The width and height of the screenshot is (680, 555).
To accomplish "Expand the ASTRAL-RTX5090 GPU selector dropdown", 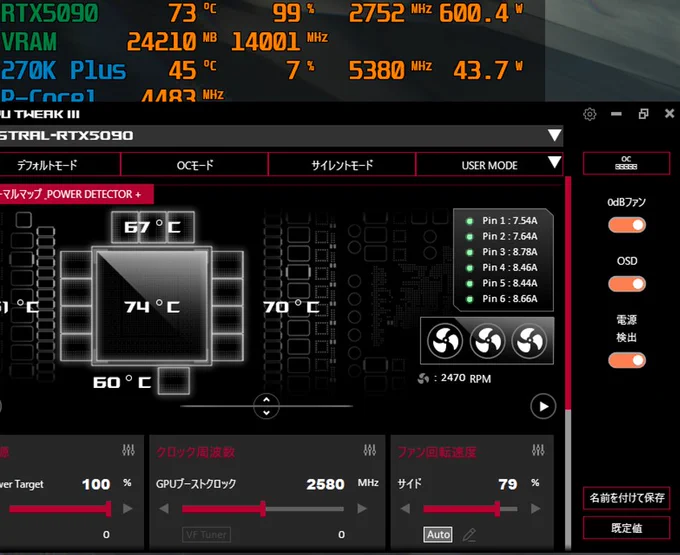I will 554,135.
